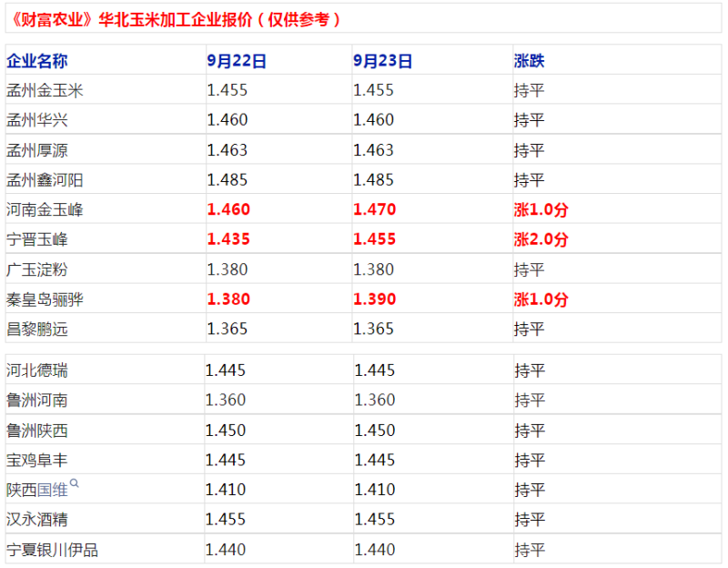The height and width of the screenshot is (568, 728).
Task: Click the magnifier icon beside 陕西国维
Action: (75, 483)
